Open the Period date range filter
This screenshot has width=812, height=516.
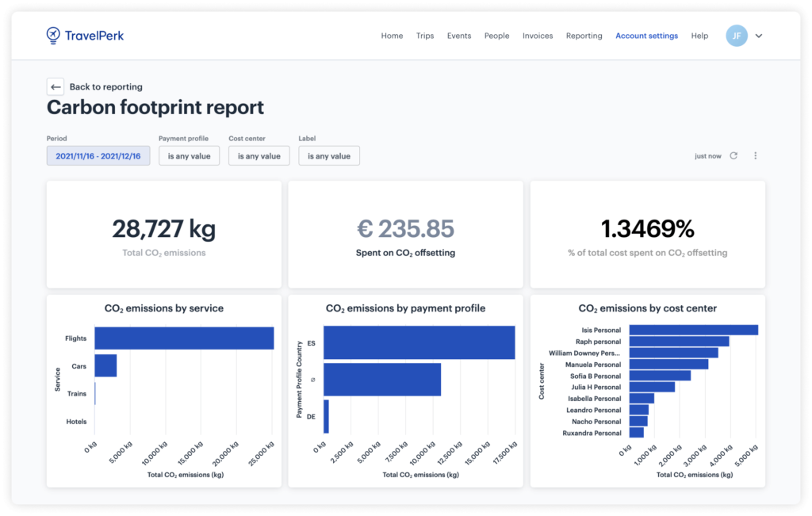pos(98,156)
